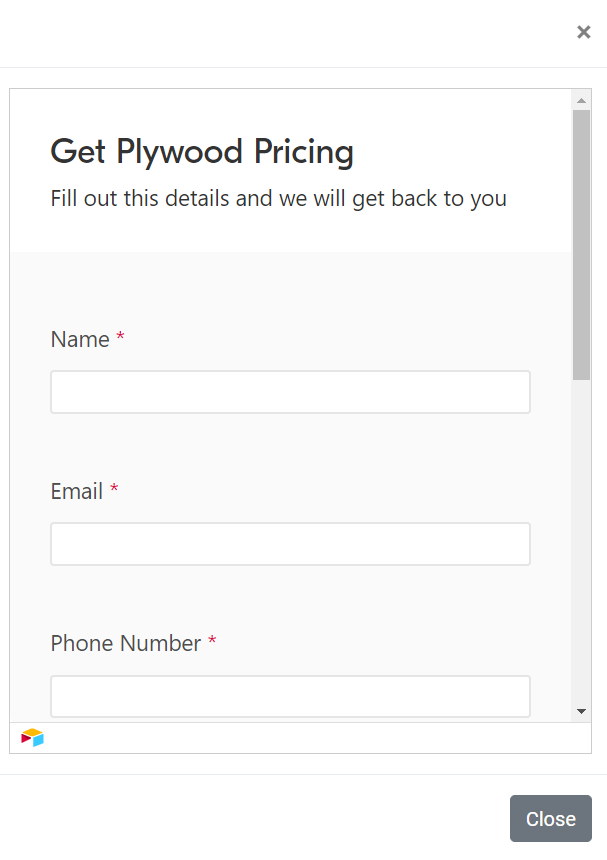The image size is (607, 860).
Task: Click the Email field label
Action: tap(77, 492)
